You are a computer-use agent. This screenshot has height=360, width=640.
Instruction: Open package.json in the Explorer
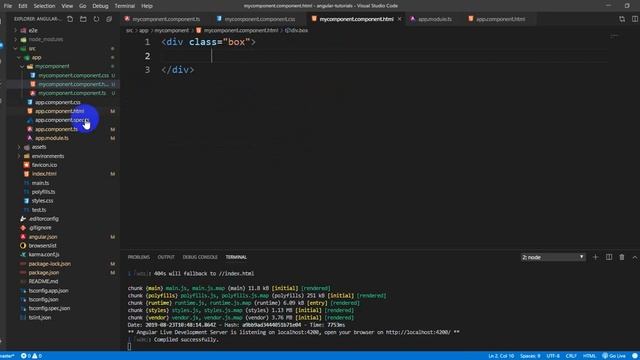[44, 273]
